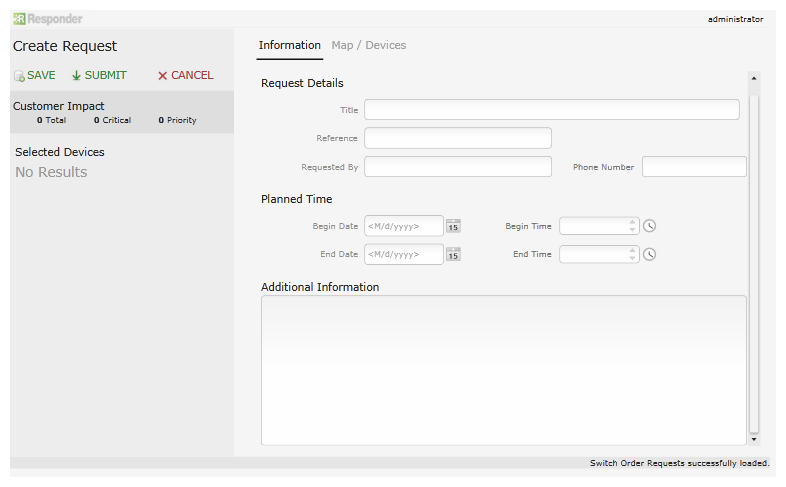This screenshot has width=786, height=487.
Task: Increase Begin Time with up spinner arrow
Action: coord(632,221)
